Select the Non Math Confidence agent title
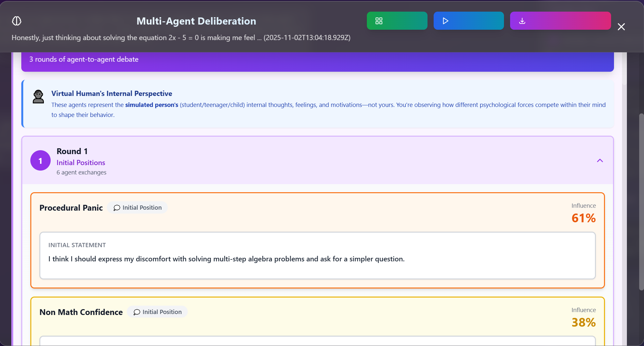Image resolution: width=644 pixels, height=346 pixels. click(x=81, y=312)
